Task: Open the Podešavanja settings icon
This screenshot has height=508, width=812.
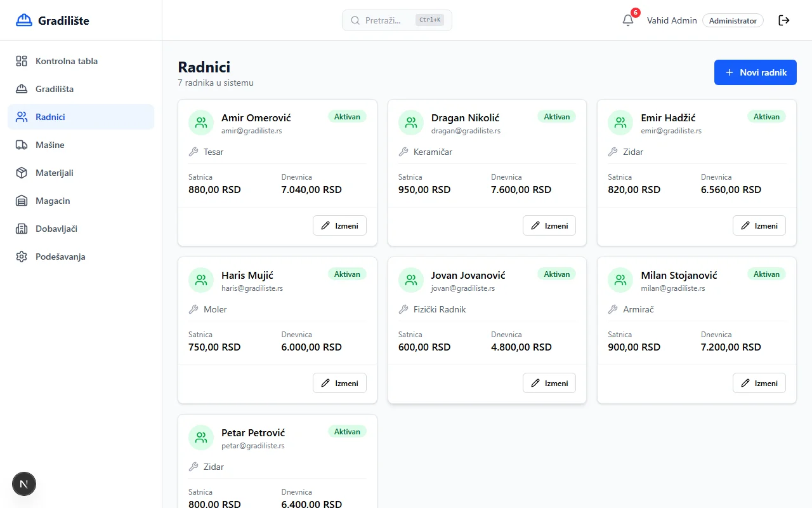Action: 21,257
